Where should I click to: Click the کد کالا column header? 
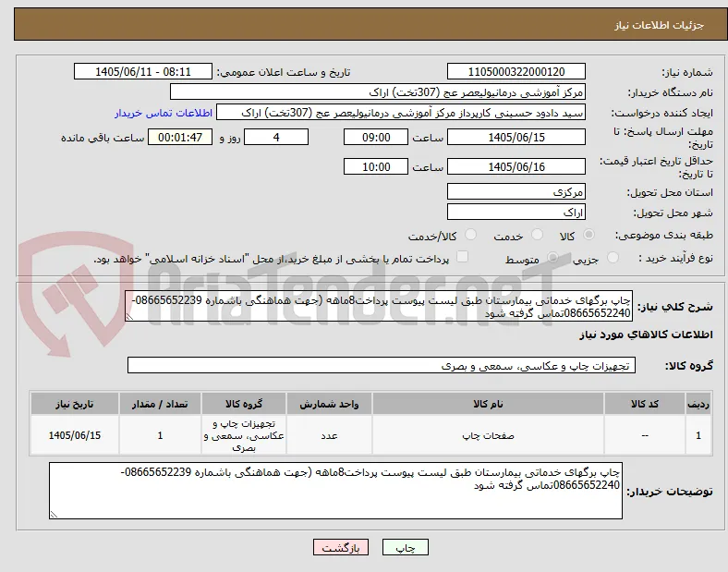tap(645, 404)
